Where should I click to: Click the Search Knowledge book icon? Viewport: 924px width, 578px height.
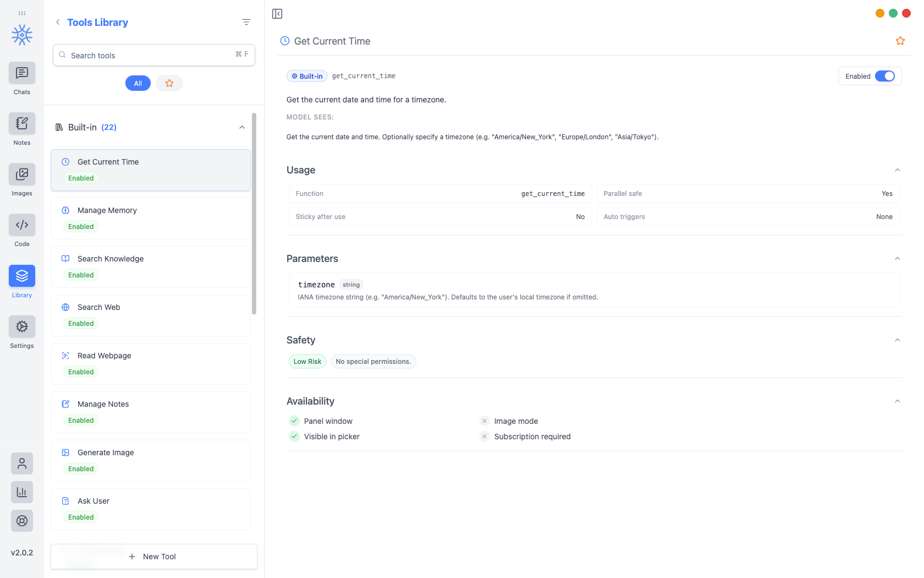[x=65, y=259]
